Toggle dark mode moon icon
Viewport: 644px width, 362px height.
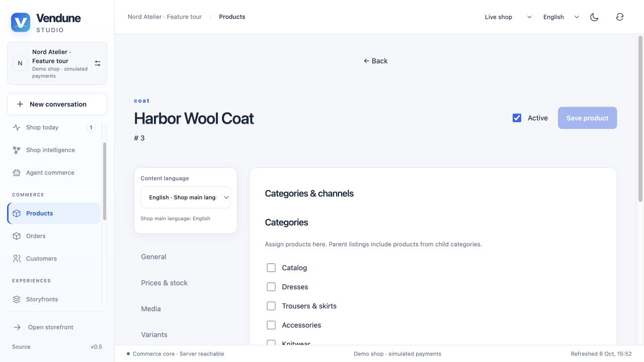pyautogui.click(x=594, y=17)
